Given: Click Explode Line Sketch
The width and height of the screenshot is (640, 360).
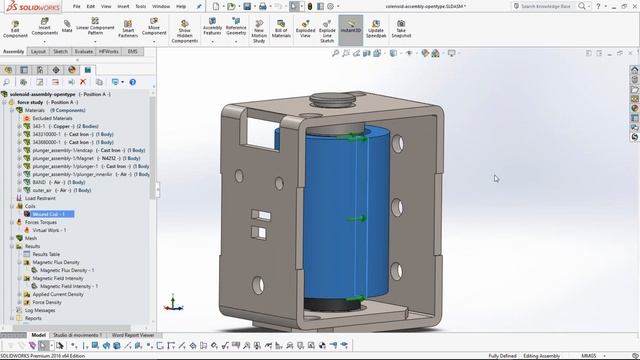Looking at the screenshot, I should [x=327, y=31].
